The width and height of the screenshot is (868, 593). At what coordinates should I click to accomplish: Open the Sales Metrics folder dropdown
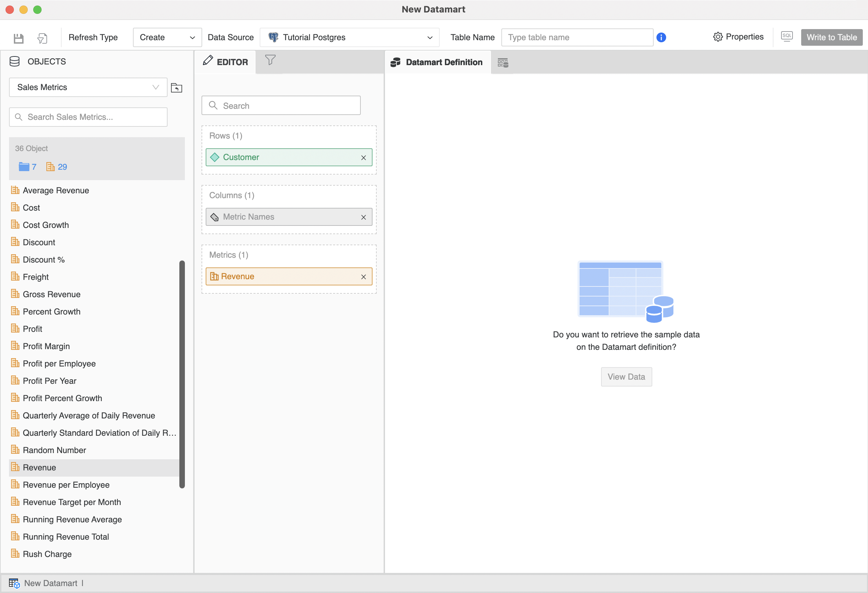pyautogui.click(x=88, y=87)
